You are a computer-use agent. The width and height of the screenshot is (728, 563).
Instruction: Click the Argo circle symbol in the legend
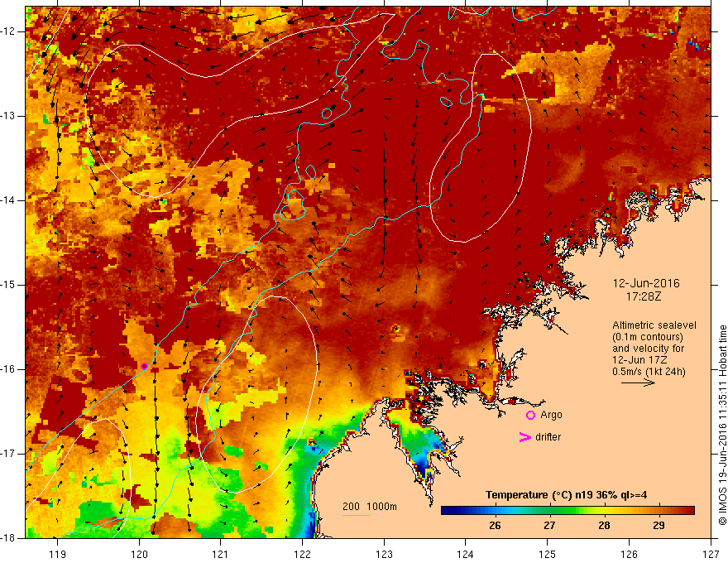[x=530, y=416]
